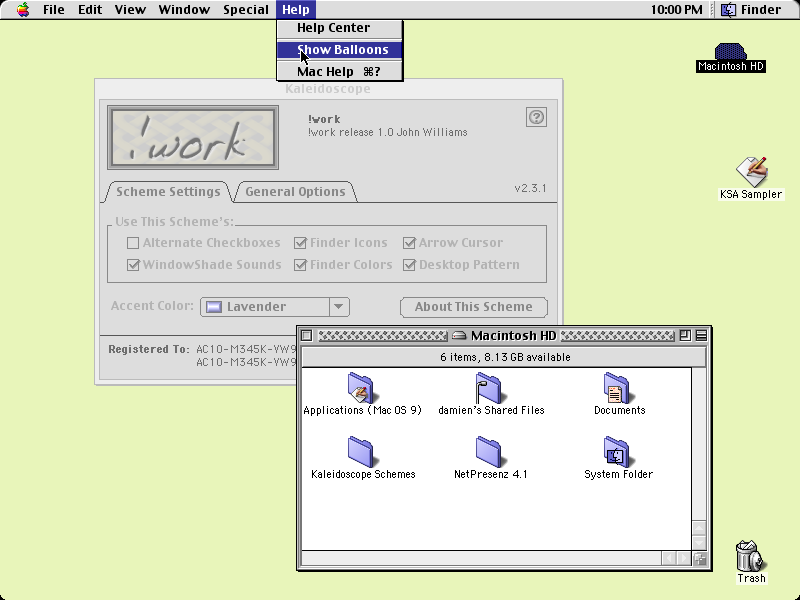800x600 pixels.
Task: Toggle the Desktop Pattern checkbox
Action: click(409, 265)
